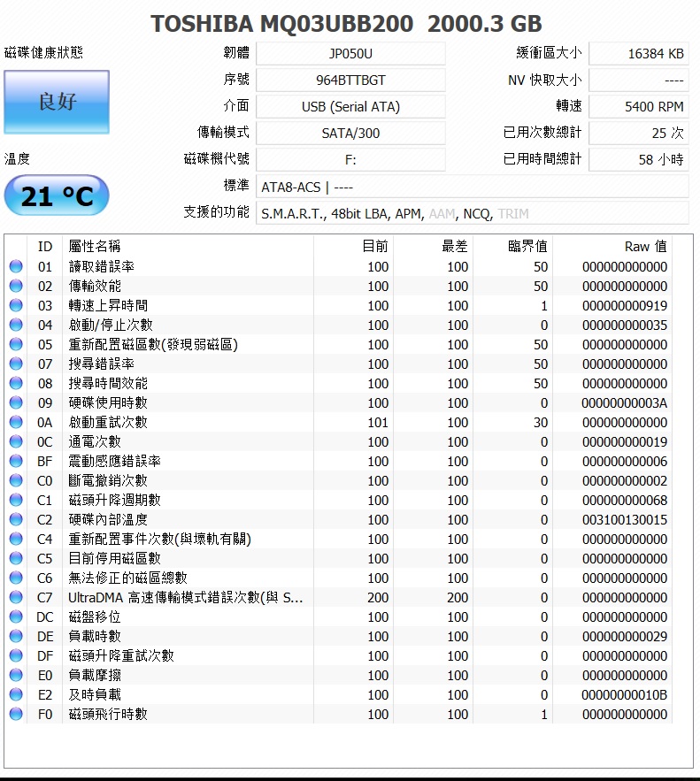Click the rotation rate field 5400 RPM
Image resolution: width=700 pixels, height=781 pixels.
pyautogui.click(x=639, y=106)
